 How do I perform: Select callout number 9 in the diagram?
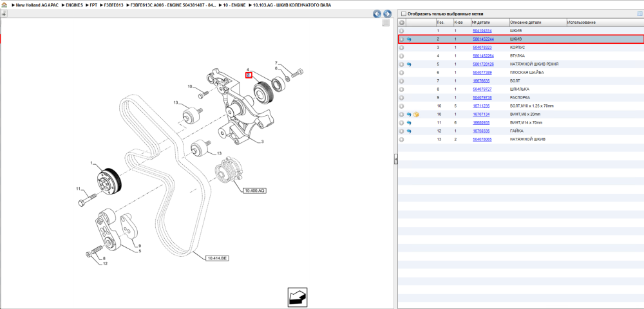pos(140,245)
